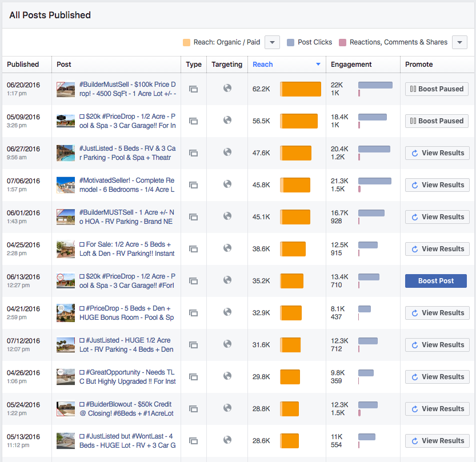Open the engagement metrics dropdown arrow
This screenshot has height=462, width=476.
(459, 42)
